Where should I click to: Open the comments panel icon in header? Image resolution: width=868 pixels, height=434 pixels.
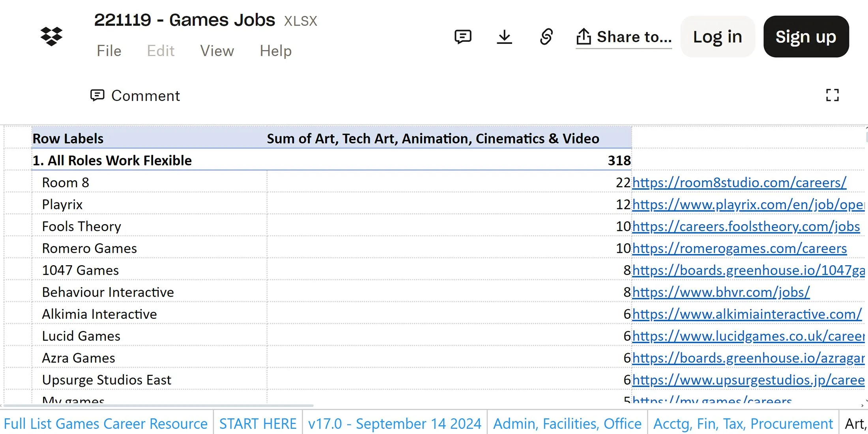[x=463, y=37]
